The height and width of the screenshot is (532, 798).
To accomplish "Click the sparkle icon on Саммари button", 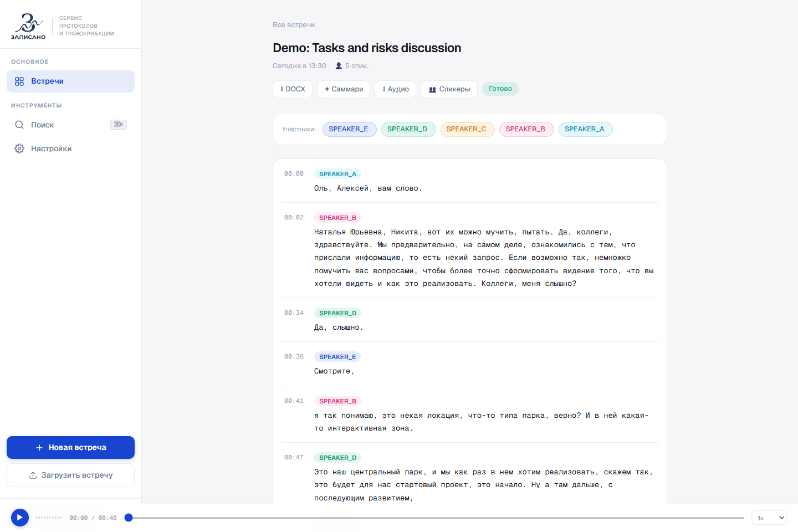I will coord(327,89).
